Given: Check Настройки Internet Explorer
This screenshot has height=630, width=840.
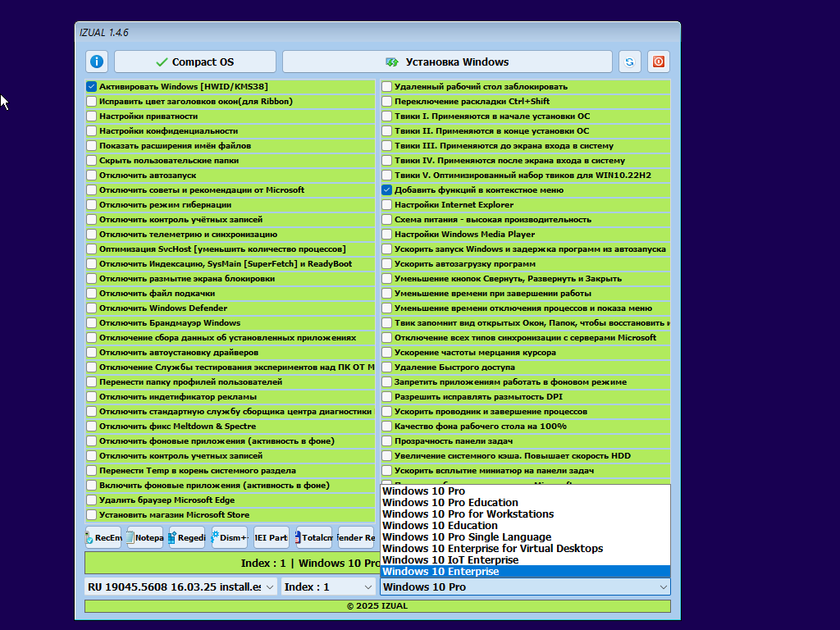Looking at the screenshot, I should tap(387, 204).
